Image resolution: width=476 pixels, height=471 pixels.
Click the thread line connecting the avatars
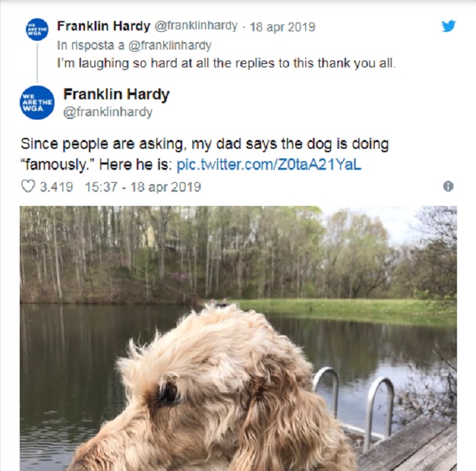tap(37, 65)
